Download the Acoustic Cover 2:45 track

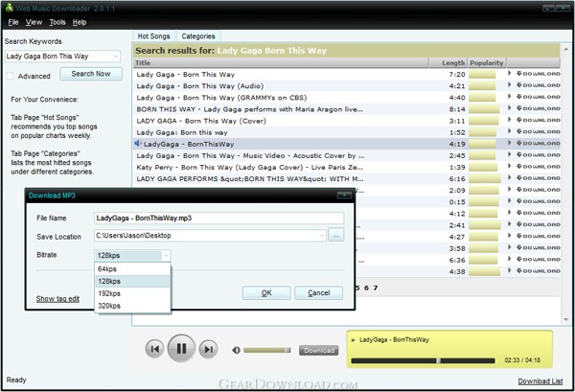click(x=538, y=155)
